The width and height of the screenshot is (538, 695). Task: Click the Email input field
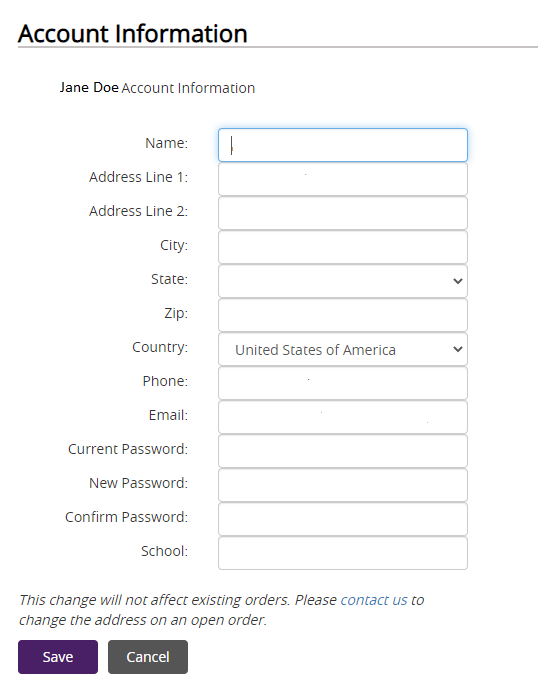343,417
